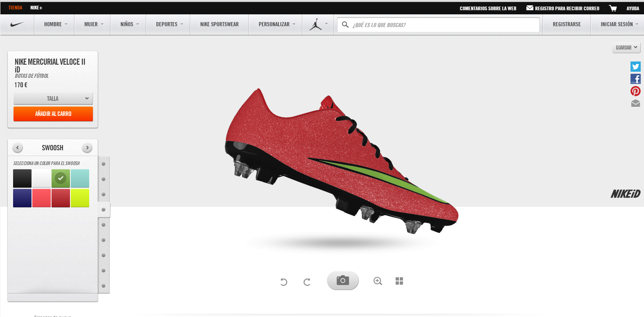Click the envelope icon for email registration
This screenshot has height=317, width=644.
point(529,8)
